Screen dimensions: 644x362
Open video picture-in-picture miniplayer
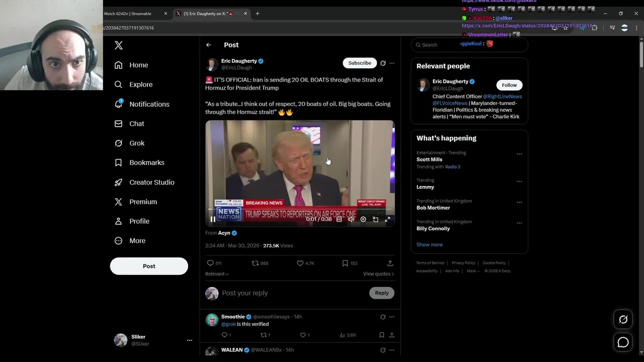(x=375, y=219)
